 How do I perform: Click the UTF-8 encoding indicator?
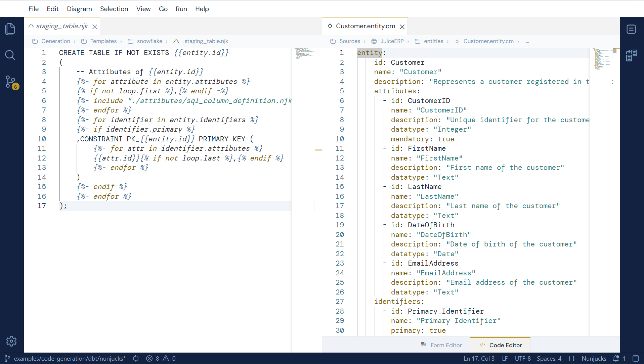point(523,358)
